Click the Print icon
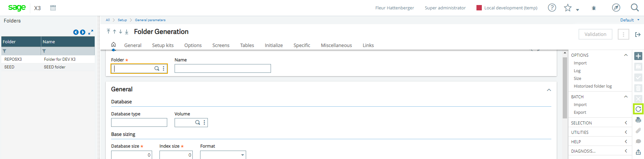Screen dimensions: 644x159 [x=638, y=120]
